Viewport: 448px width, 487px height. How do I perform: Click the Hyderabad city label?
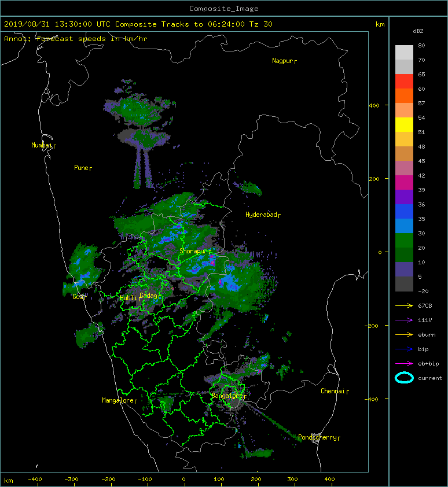point(263,215)
